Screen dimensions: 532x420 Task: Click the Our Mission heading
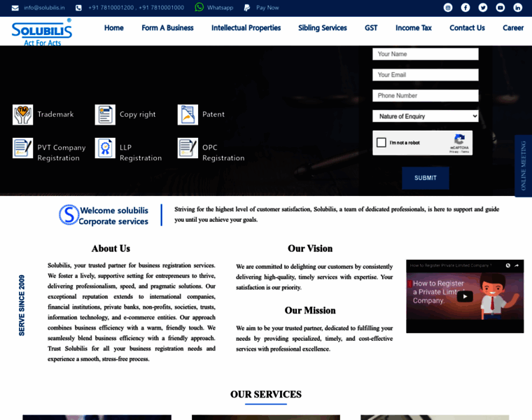tap(310, 310)
